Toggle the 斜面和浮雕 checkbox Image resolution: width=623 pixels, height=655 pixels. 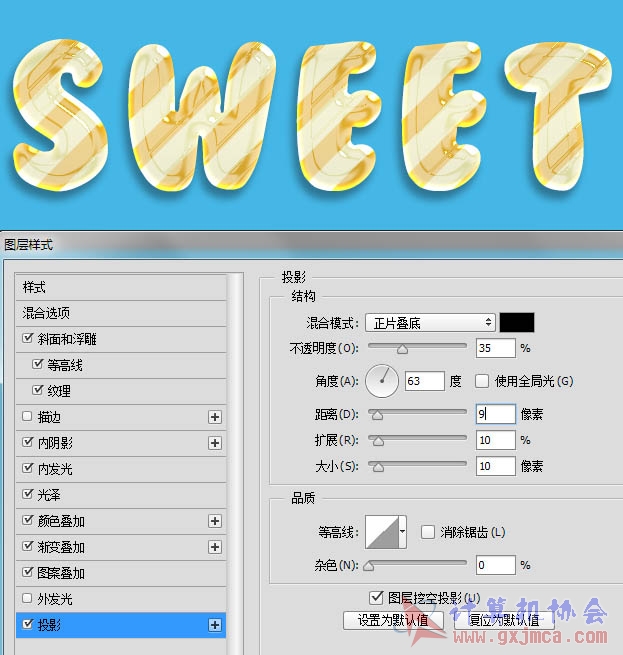pyautogui.click(x=28, y=338)
